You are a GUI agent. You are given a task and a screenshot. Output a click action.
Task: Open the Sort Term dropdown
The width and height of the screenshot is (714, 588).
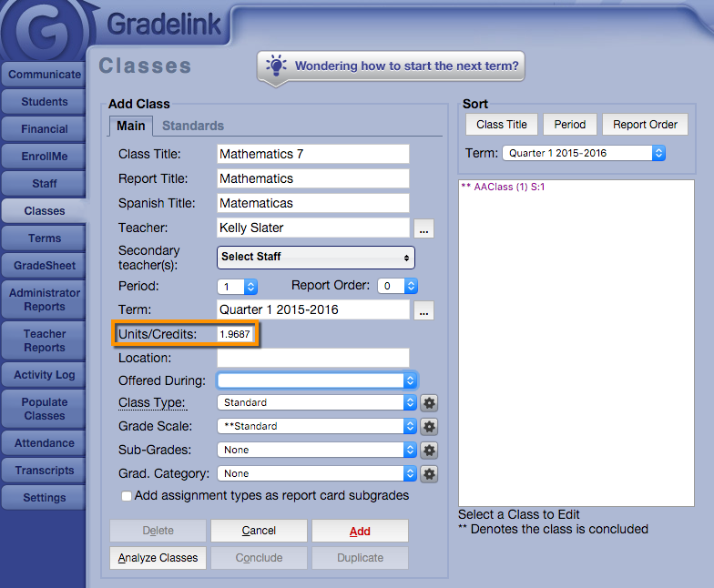pyautogui.click(x=583, y=153)
